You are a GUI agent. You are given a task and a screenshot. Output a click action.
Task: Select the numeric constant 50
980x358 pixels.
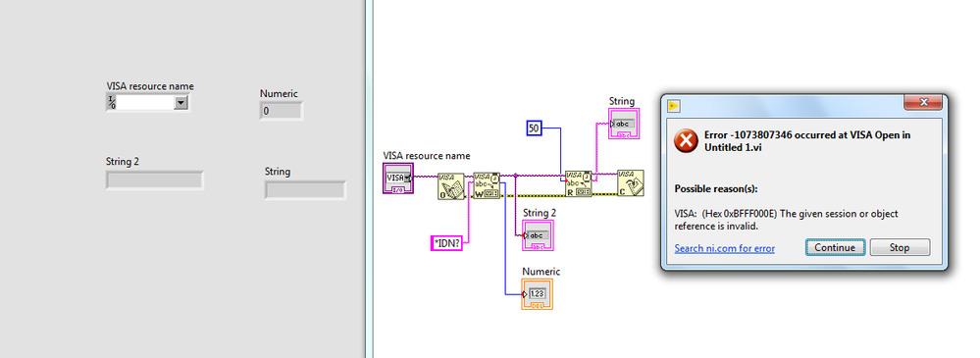[x=533, y=128]
